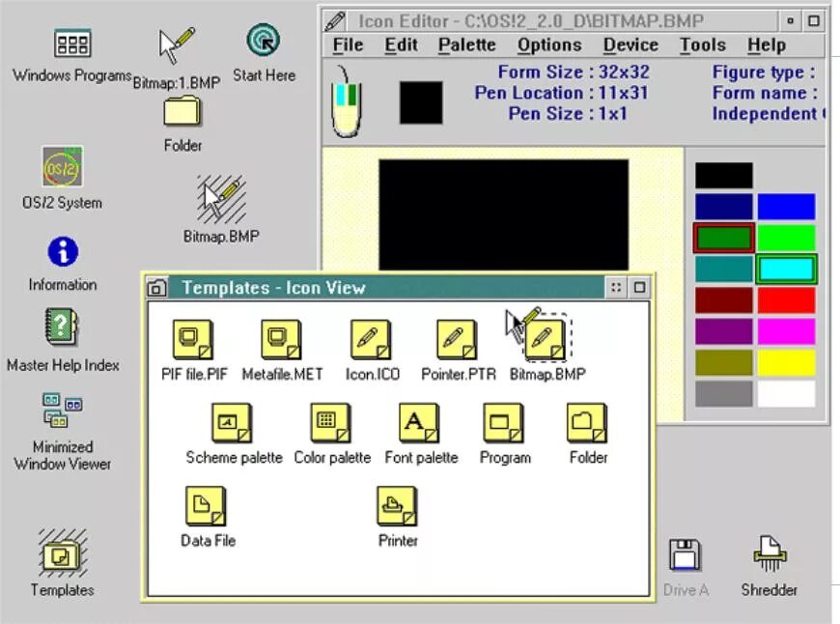
Task: Open the Device menu
Action: (x=630, y=45)
